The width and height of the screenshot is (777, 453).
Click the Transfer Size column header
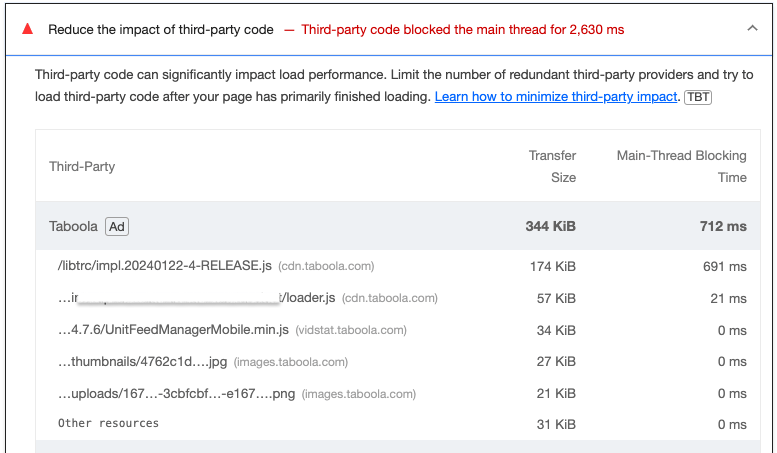[552, 166]
